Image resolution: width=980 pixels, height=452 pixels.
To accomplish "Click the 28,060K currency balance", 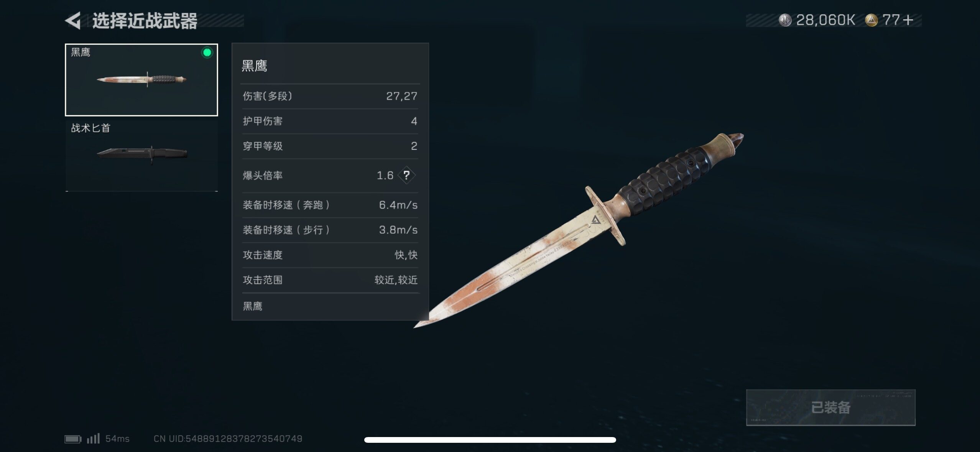I will 825,20.
